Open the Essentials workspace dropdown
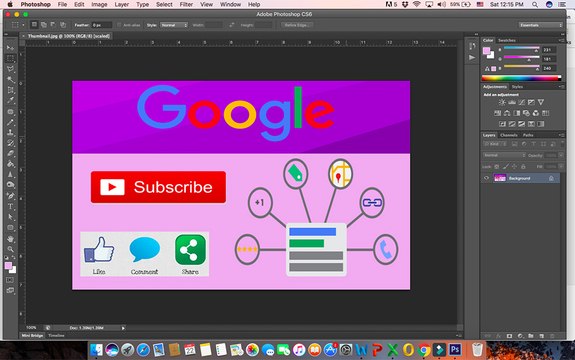Viewport: 575px width, 360px height. 541,25
